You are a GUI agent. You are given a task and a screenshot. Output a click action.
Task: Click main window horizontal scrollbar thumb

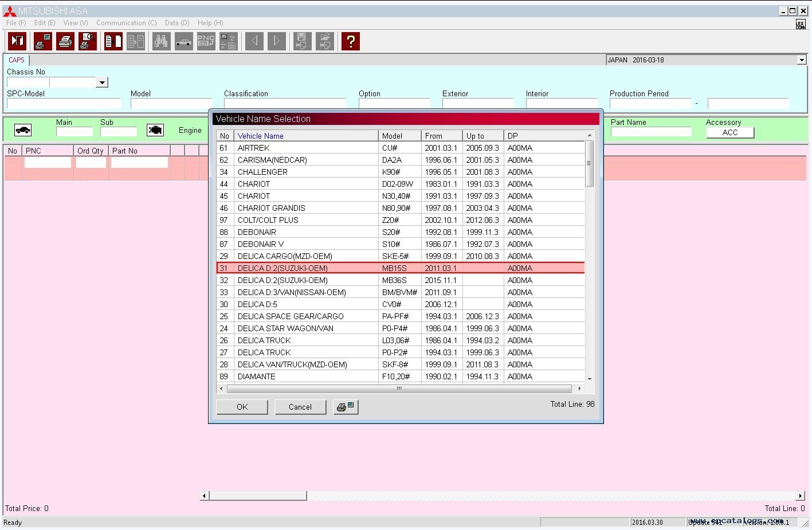pos(258,496)
